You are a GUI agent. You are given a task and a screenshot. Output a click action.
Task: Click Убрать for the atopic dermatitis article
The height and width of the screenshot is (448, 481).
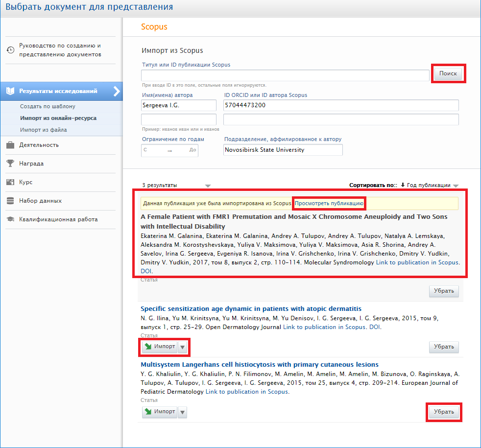444,347
